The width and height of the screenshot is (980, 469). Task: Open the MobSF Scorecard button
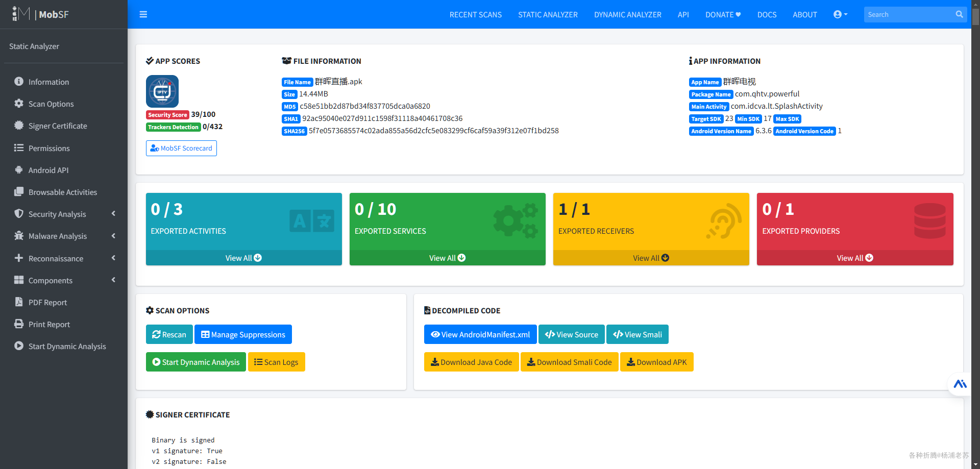tap(181, 148)
